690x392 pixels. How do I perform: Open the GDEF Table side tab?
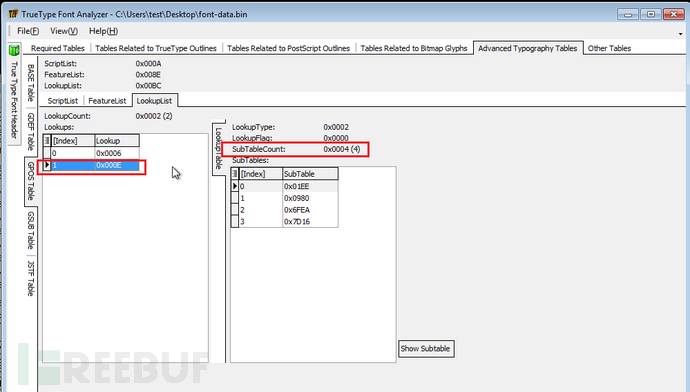30,132
